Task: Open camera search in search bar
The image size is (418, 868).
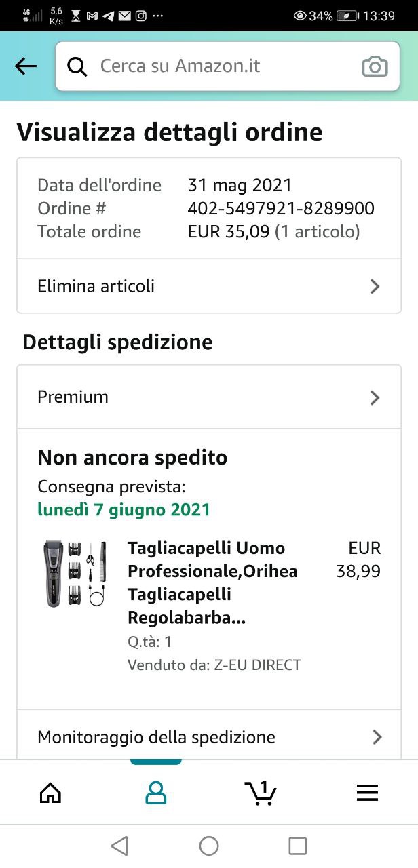Action: tap(375, 66)
